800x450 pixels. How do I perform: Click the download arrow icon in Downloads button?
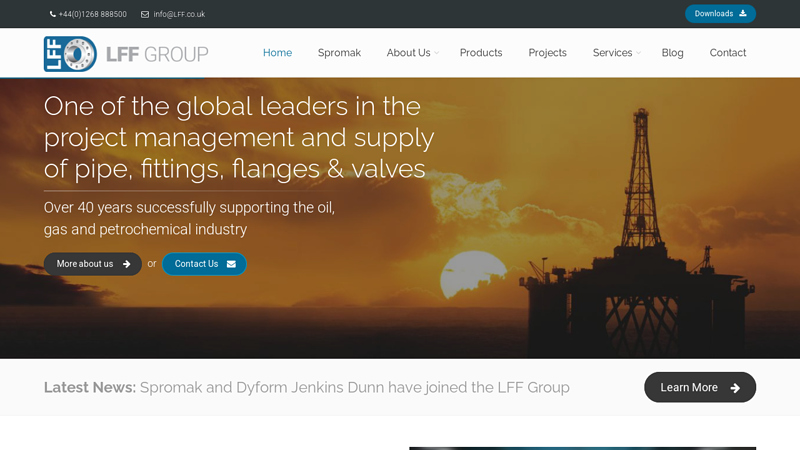743,13
